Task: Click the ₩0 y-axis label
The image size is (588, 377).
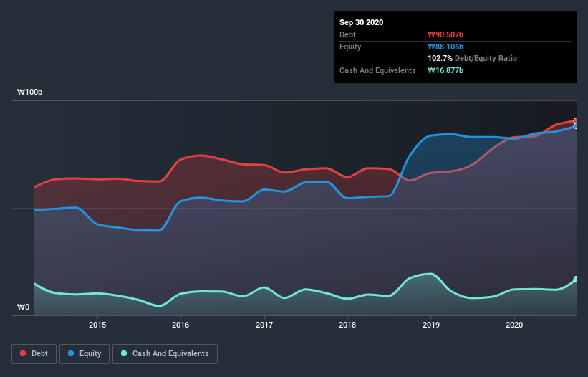Action: pyautogui.click(x=23, y=307)
